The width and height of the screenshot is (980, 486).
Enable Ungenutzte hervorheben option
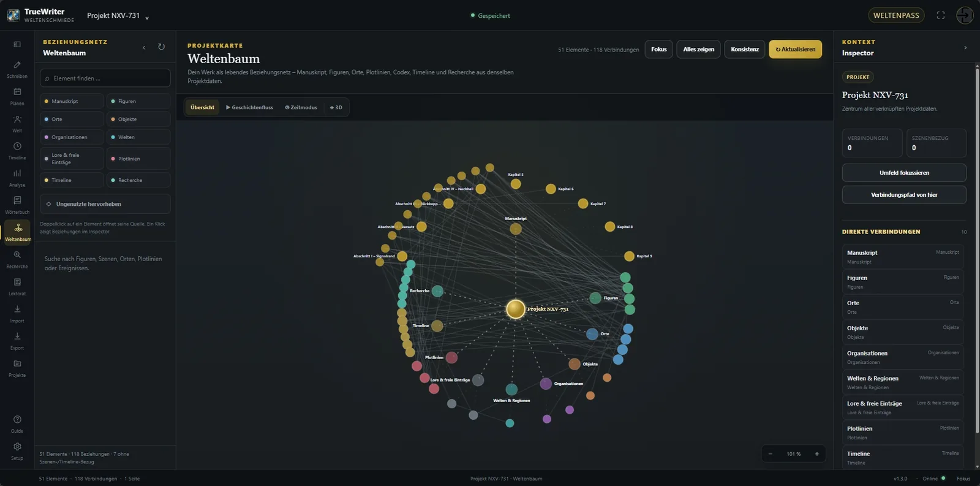(105, 204)
